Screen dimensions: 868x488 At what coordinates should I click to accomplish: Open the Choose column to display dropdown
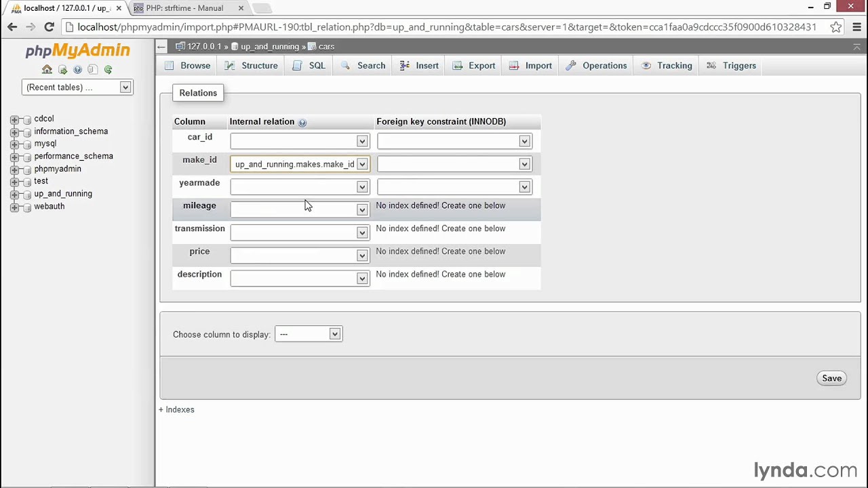(334, 333)
